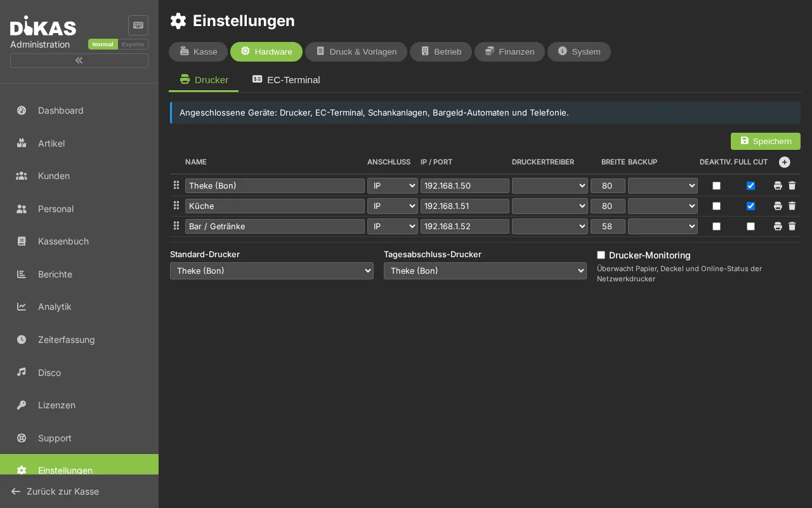Open Personal section in sidebar

(79, 209)
